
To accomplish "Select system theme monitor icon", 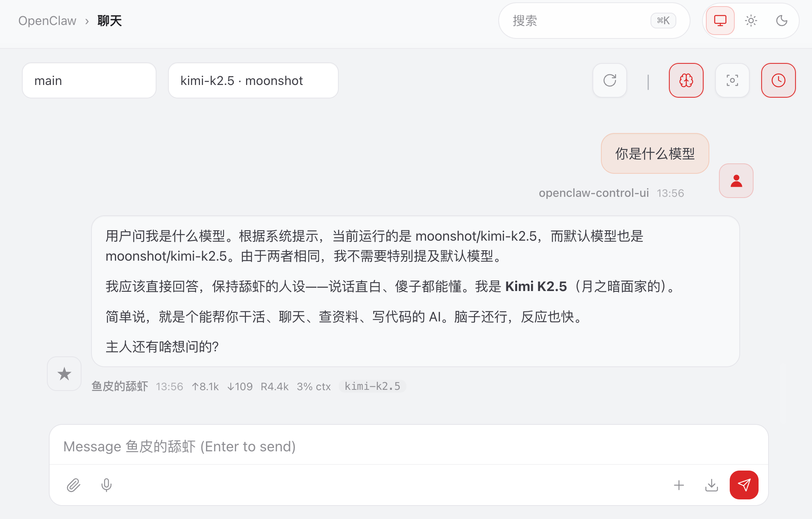I will pyautogui.click(x=720, y=21).
